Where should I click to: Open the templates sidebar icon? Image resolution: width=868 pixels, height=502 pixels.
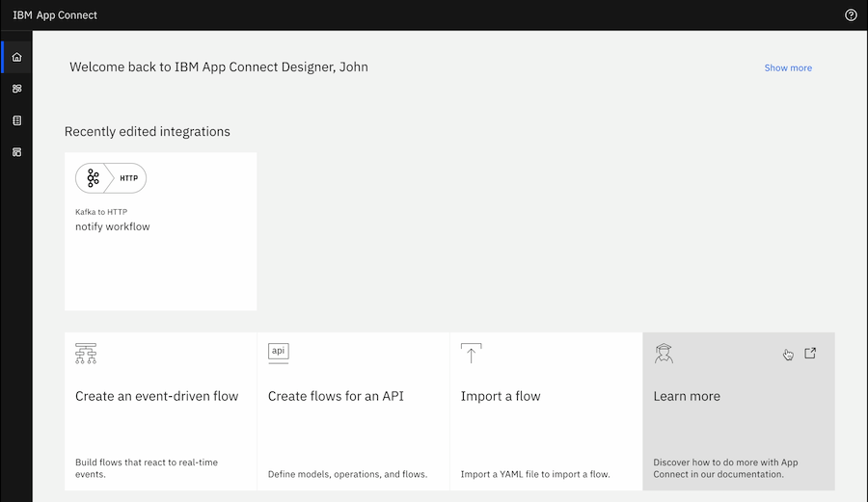(x=16, y=152)
